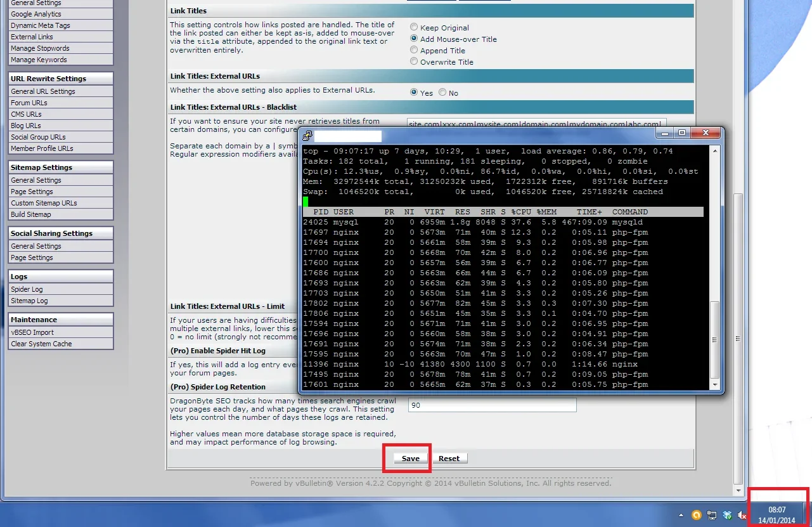Viewport: 812px width, 527px height.
Task: Select Yes for Link Titles External URLs
Action: click(x=414, y=92)
